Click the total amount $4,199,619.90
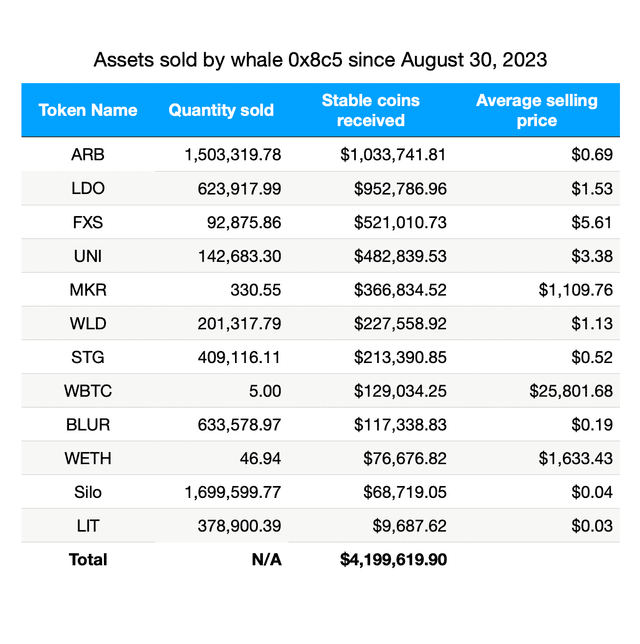 394,559
